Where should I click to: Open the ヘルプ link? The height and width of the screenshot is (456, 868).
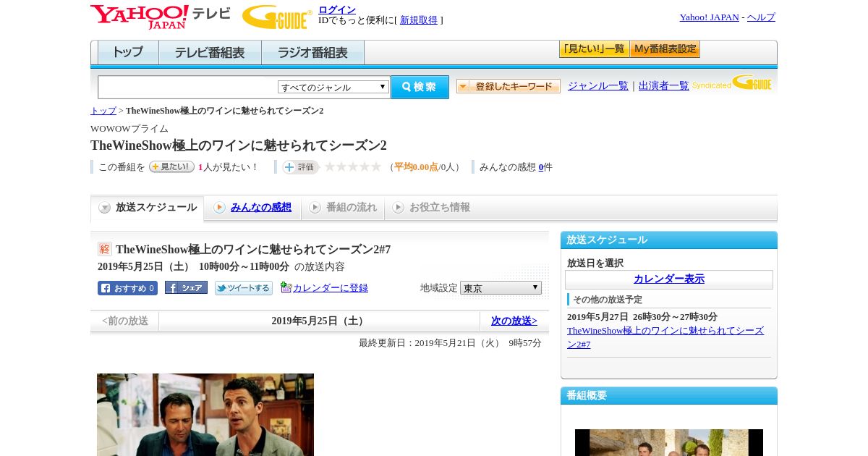[761, 17]
